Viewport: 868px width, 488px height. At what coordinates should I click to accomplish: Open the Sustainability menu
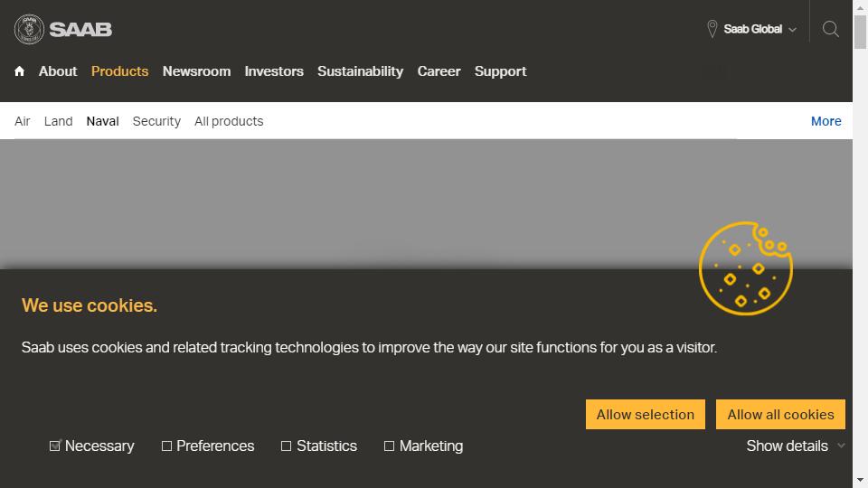(361, 71)
